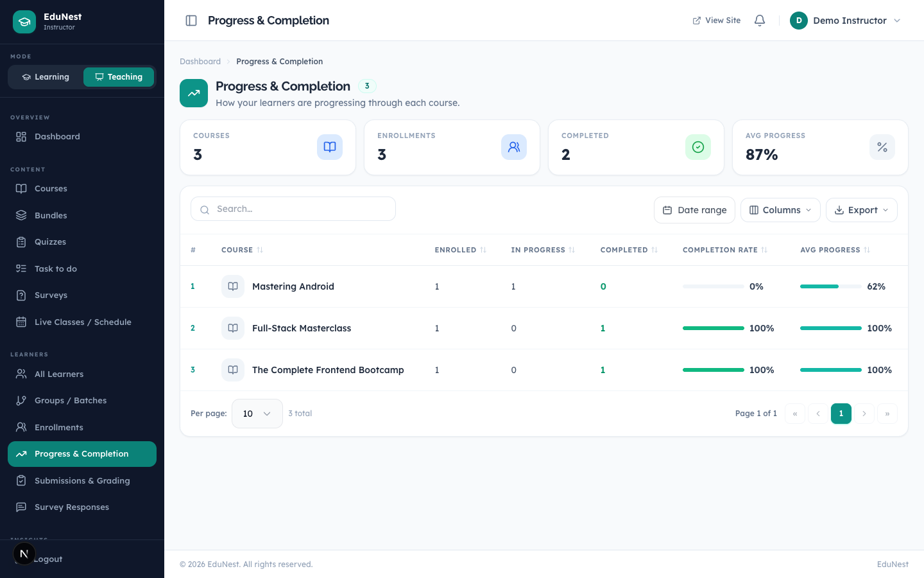Go to the previous page arrow
This screenshot has width=924, height=578.
point(818,414)
